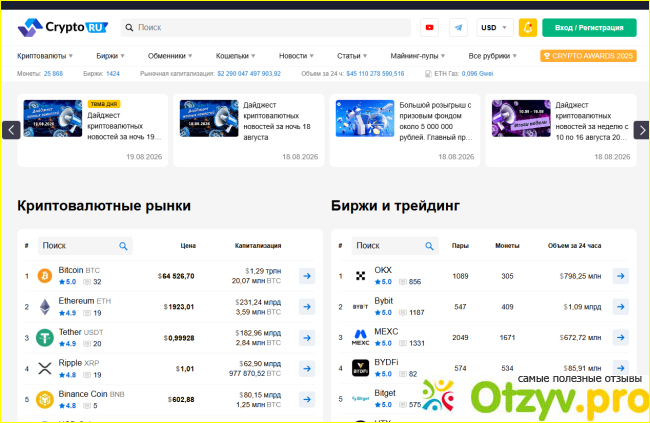Focus the crypto markets Поиск field

85,246
